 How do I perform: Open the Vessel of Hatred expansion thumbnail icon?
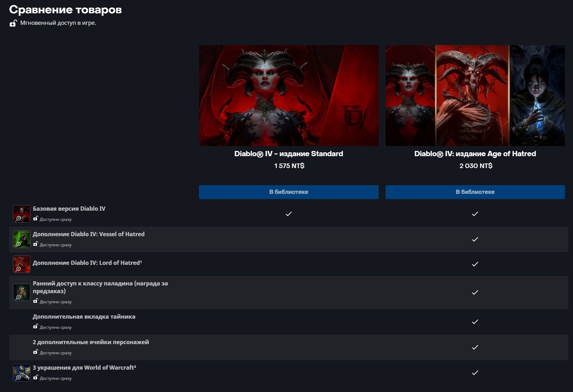point(22,239)
